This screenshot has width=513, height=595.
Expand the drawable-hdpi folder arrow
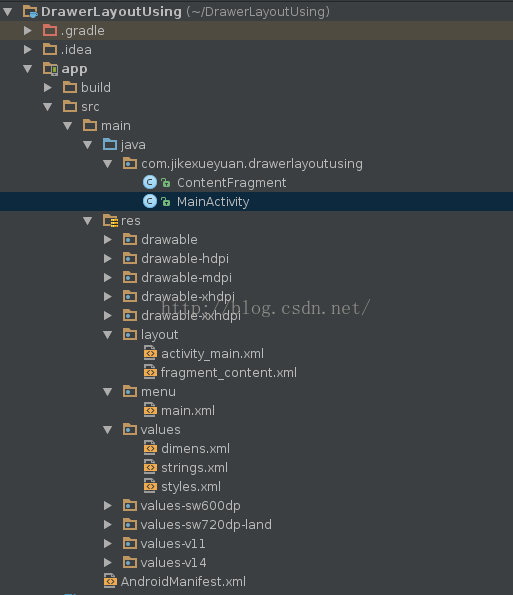pyautogui.click(x=108, y=258)
